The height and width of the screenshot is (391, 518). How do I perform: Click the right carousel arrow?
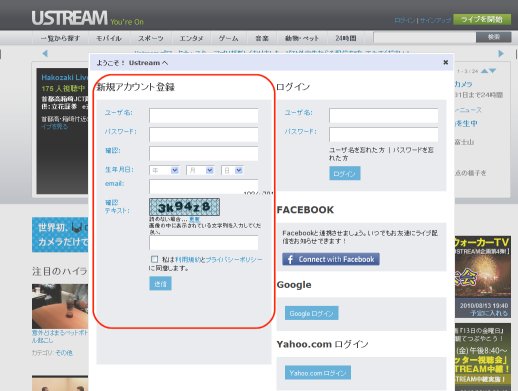tap(501, 53)
